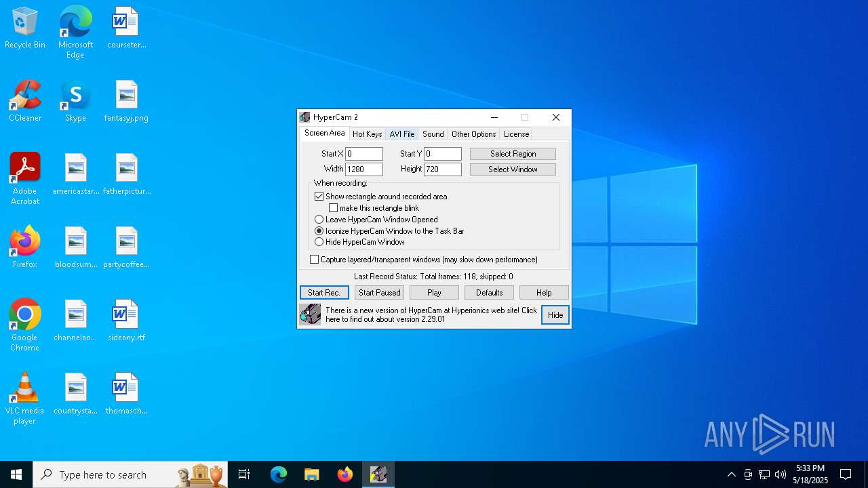Show hidden tray icons chevron
Screen dimensions: 868x488
tap(731, 474)
